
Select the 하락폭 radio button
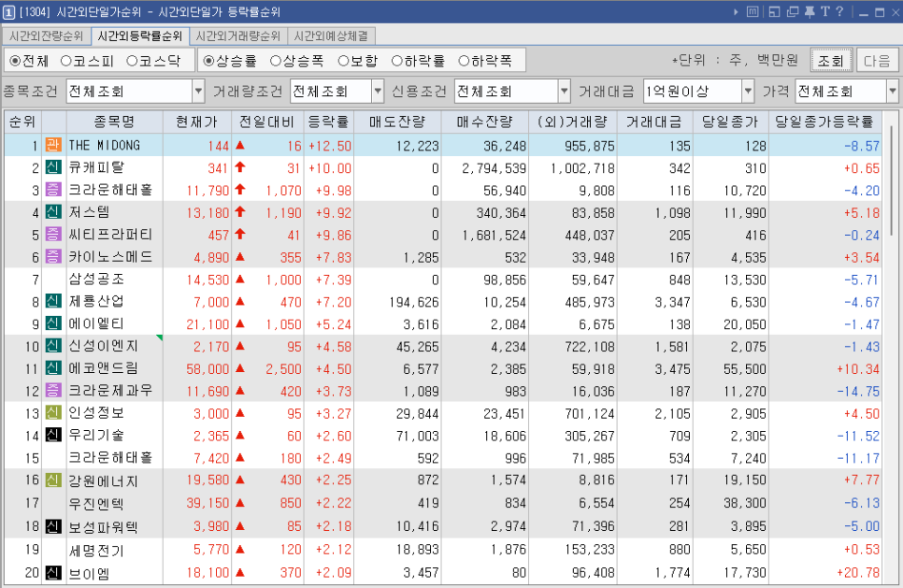465,61
